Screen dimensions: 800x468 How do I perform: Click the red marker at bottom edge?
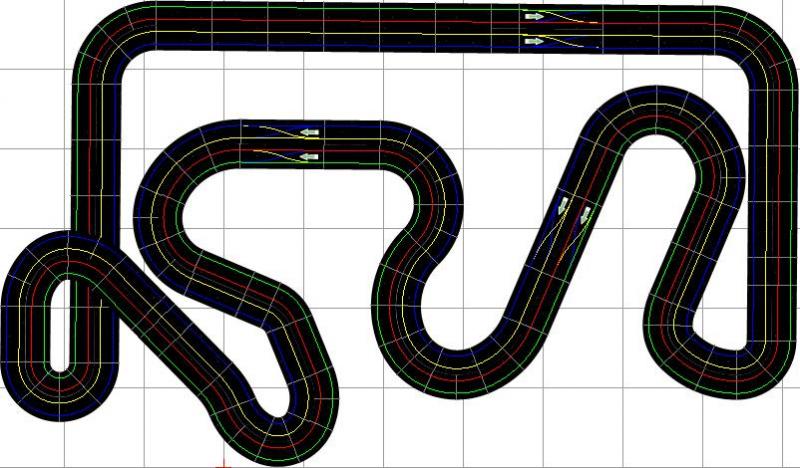222,464
